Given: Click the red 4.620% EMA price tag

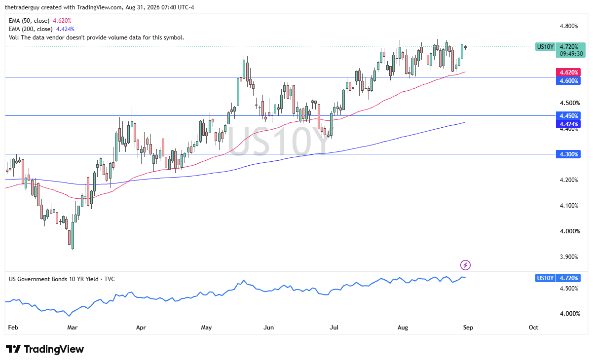Looking at the screenshot, I should (x=568, y=72).
